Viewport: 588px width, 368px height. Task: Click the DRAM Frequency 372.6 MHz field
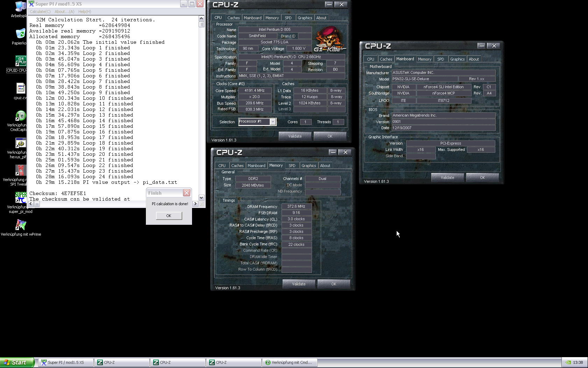click(x=296, y=207)
